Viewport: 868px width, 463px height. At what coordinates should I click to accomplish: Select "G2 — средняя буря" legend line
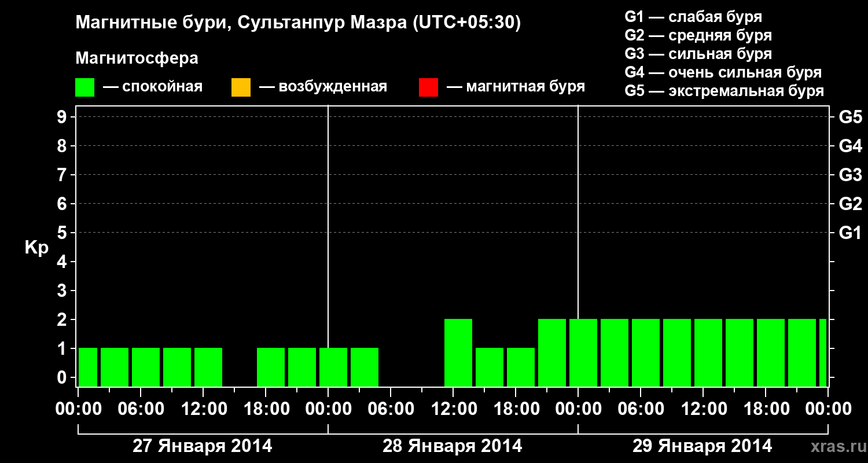[x=698, y=35]
